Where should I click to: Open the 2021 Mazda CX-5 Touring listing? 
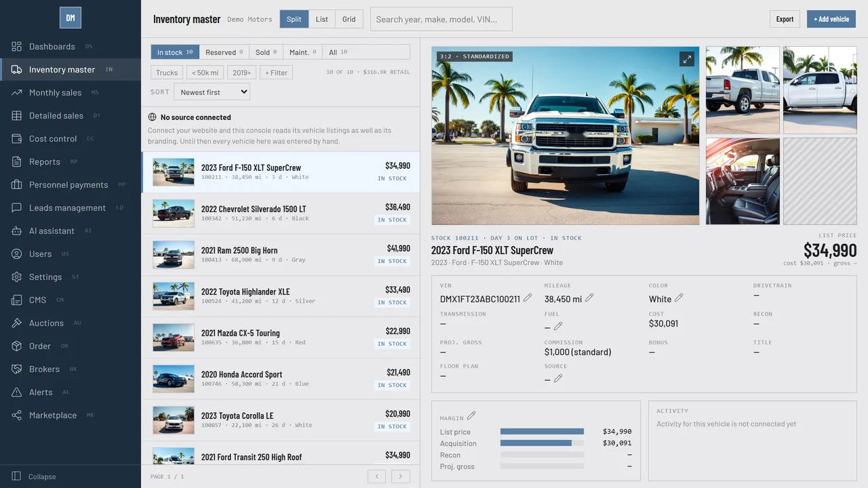coord(281,338)
